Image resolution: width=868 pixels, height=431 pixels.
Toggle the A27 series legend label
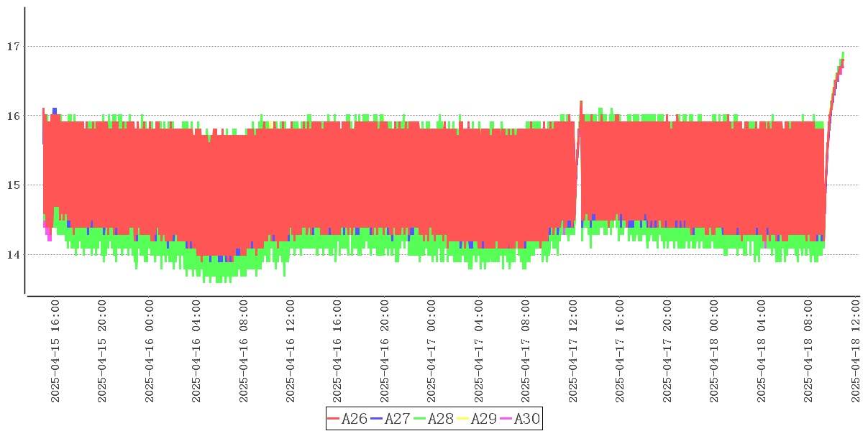click(397, 419)
